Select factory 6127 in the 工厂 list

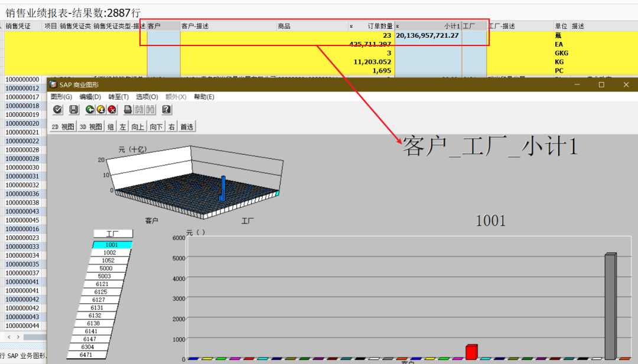point(99,300)
